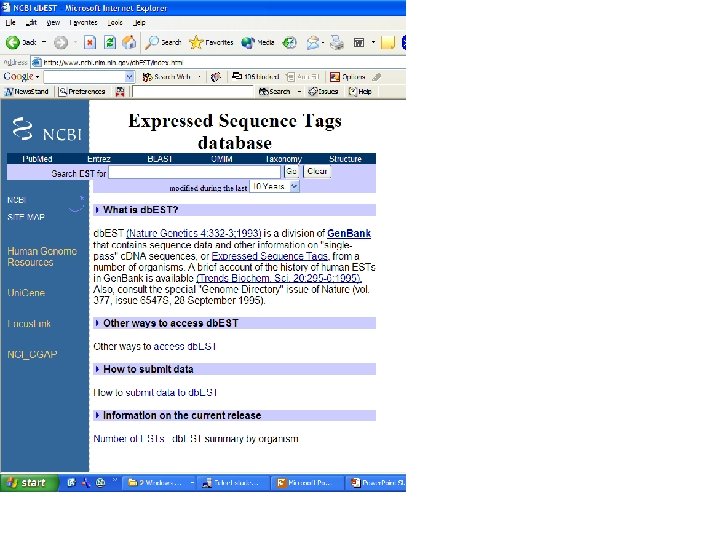Open toolbar Preferences button

(x=82, y=91)
